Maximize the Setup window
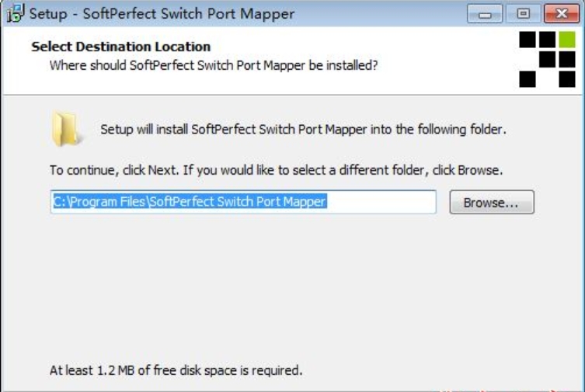 tap(523, 14)
